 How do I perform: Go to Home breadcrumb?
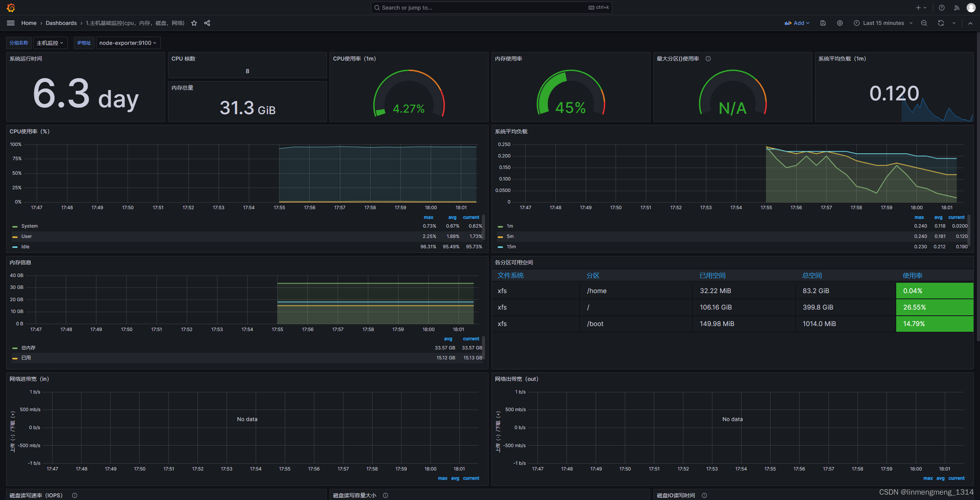point(29,23)
